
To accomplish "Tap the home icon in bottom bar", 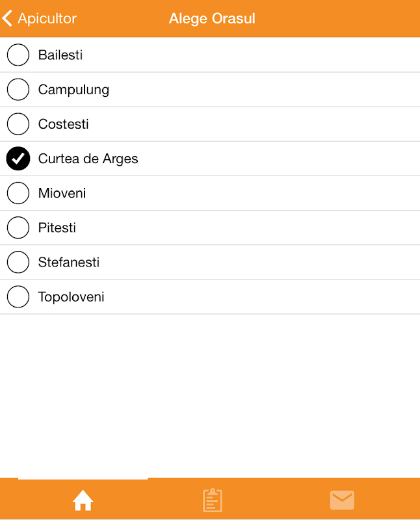I will [83, 500].
